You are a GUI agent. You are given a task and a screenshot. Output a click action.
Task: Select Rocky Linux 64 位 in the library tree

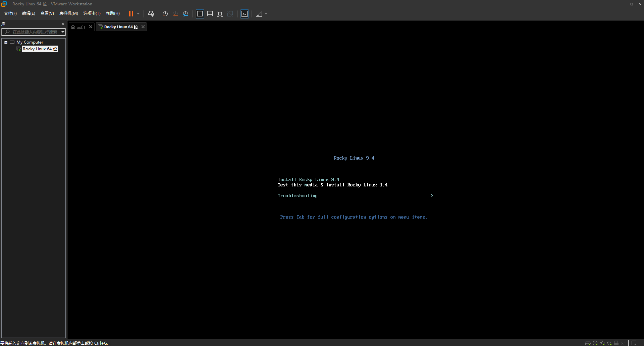click(x=40, y=49)
